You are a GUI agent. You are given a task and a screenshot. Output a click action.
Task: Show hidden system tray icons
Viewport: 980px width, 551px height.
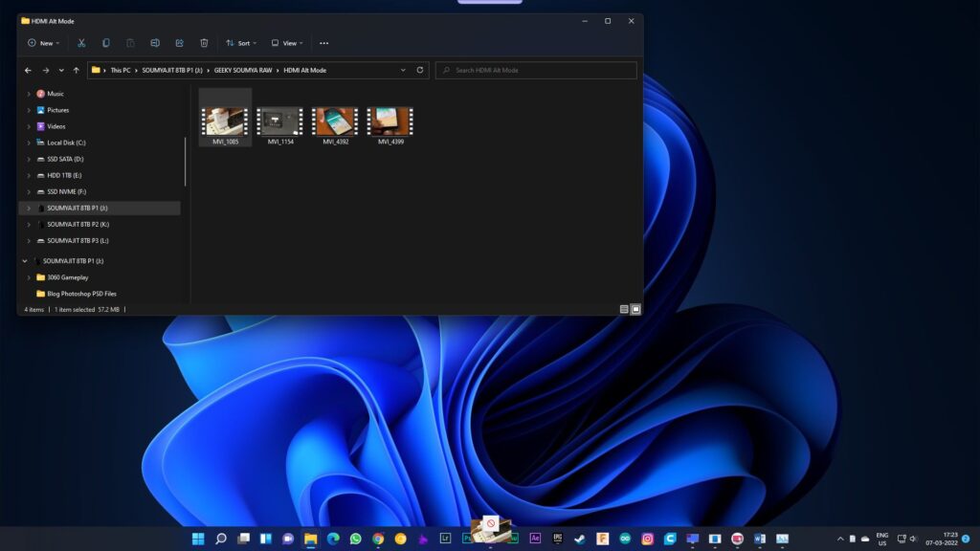840,539
